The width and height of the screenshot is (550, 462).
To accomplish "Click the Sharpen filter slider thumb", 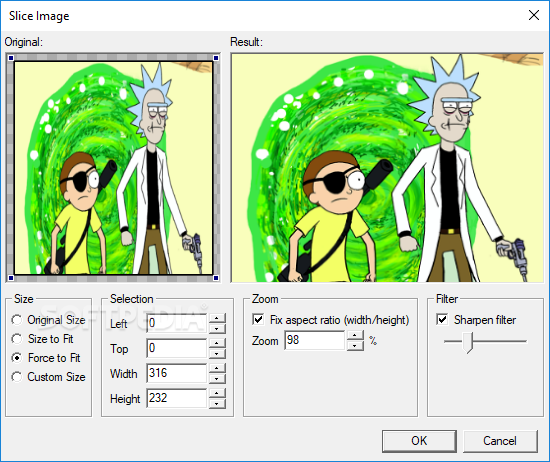I will (x=468, y=343).
